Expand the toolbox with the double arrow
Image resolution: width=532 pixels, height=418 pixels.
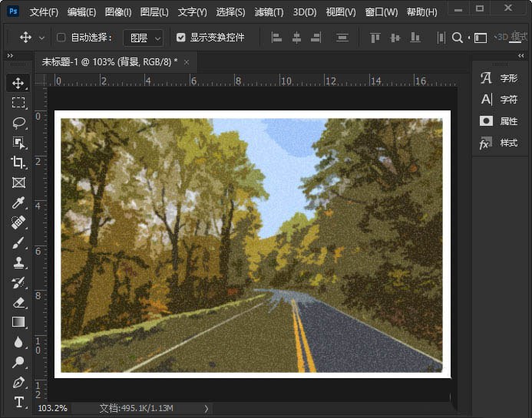(x=10, y=55)
